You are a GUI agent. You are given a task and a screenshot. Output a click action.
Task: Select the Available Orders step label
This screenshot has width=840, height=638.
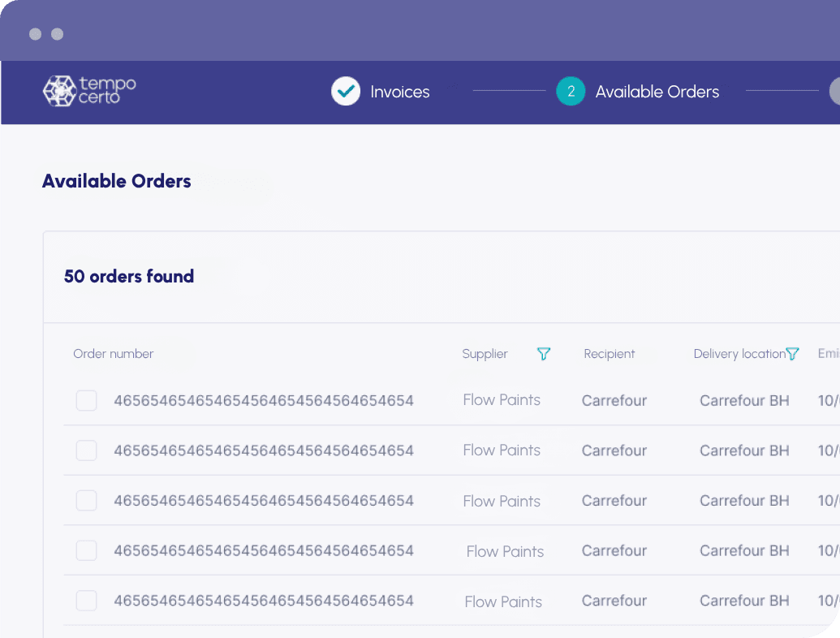point(657,92)
